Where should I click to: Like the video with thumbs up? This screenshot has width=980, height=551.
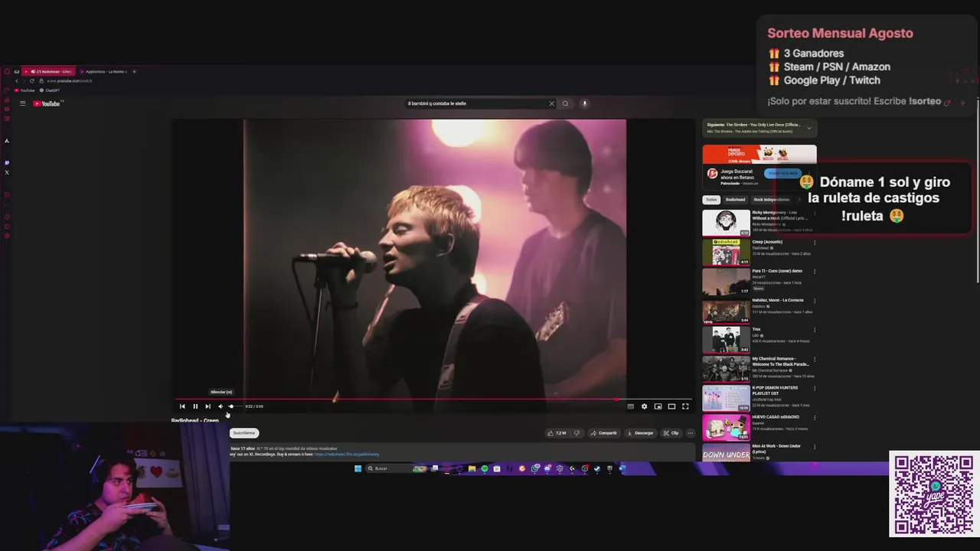557,433
